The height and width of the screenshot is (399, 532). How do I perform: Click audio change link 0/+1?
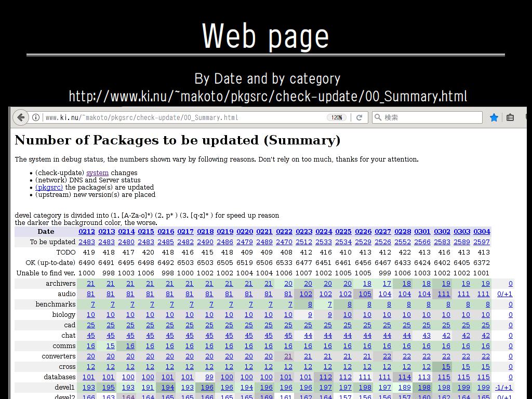[504, 294]
